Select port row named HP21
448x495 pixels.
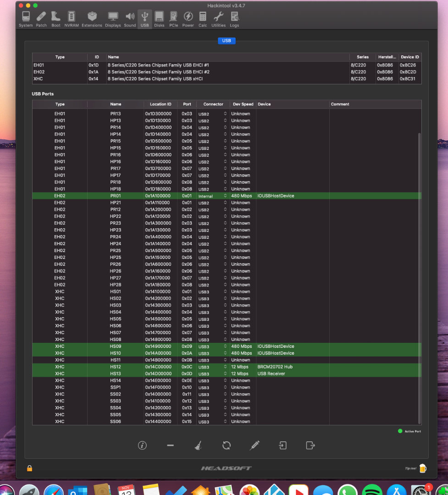[x=227, y=203]
